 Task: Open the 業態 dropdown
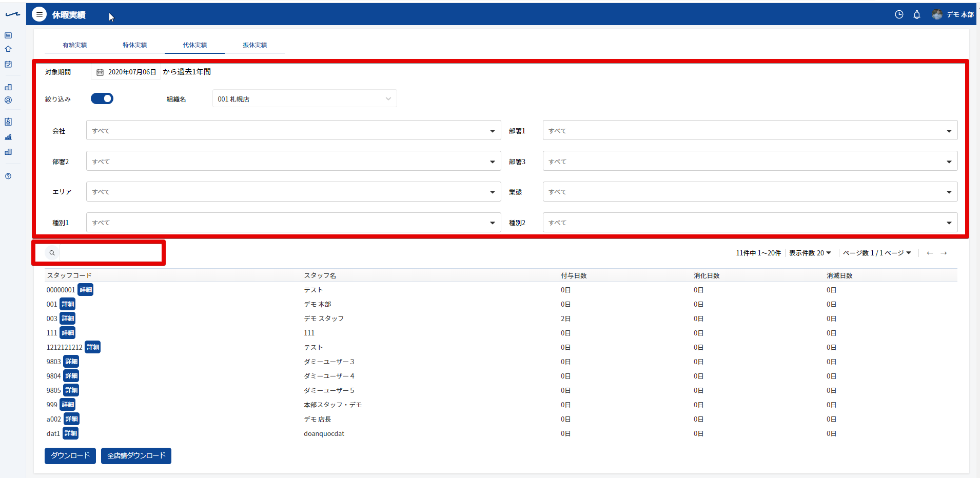click(750, 192)
